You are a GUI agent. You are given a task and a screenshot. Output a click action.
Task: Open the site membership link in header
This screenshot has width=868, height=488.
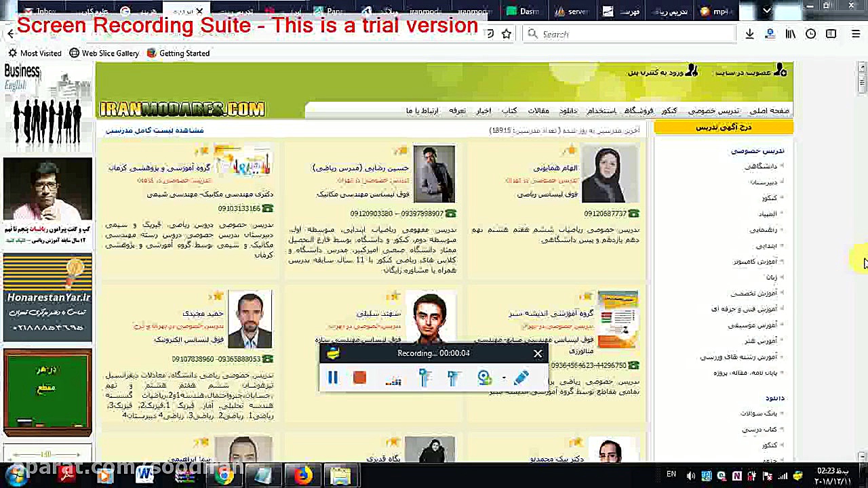coord(751,71)
